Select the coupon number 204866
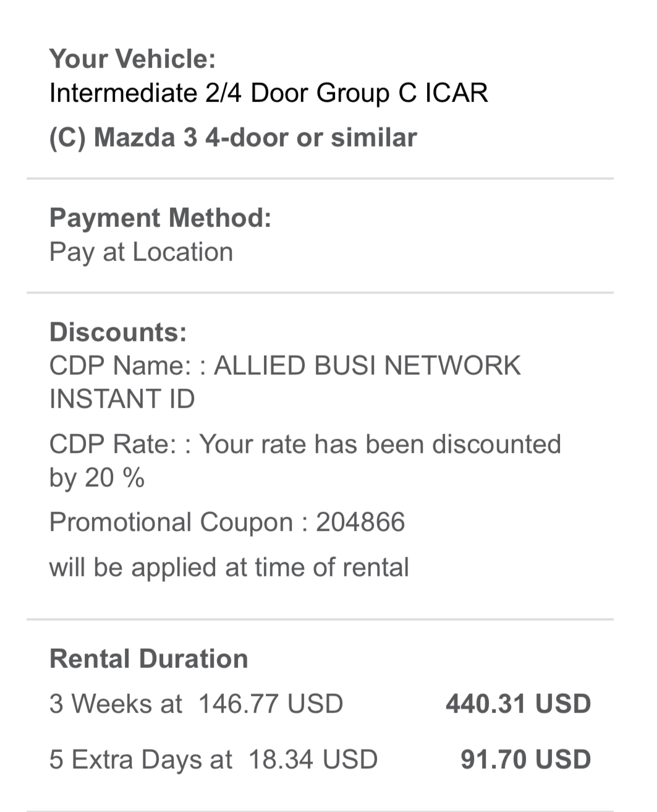This screenshot has height=812, width=657. [360, 523]
